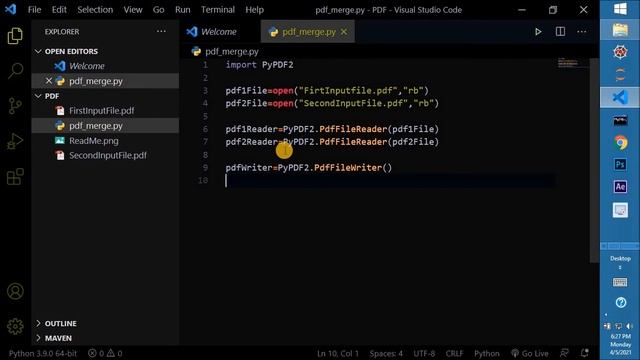The width and height of the screenshot is (640, 360).
Task: Place cursor on line 10
Action: [x=390, y=180]
